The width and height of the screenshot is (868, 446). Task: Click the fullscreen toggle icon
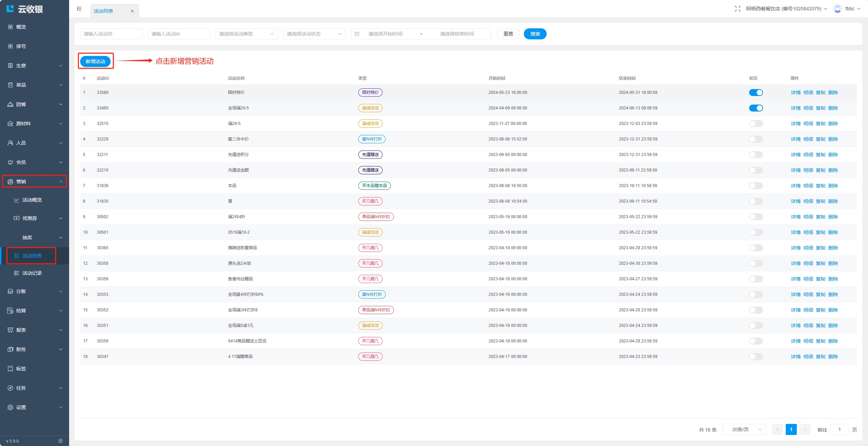click(737, 9)
